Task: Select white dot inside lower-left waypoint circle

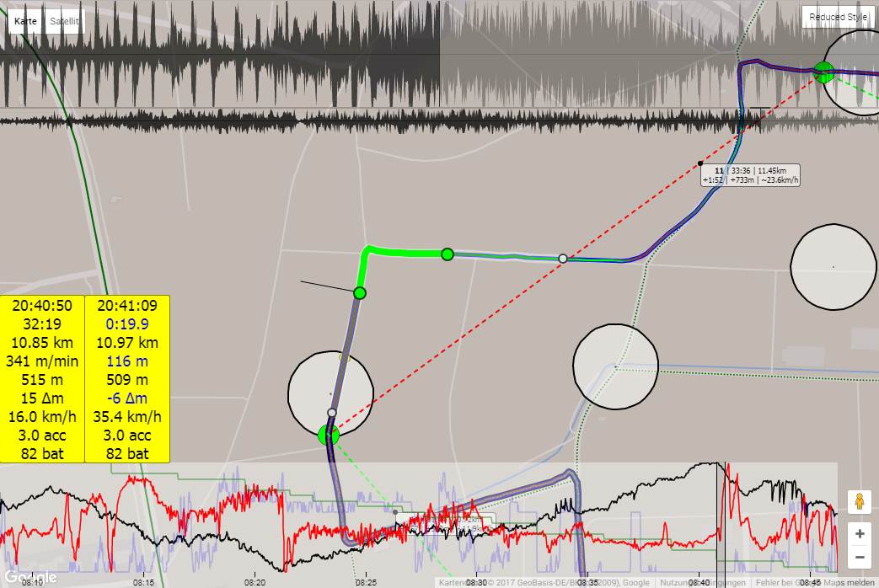Action: pos(332,413)
